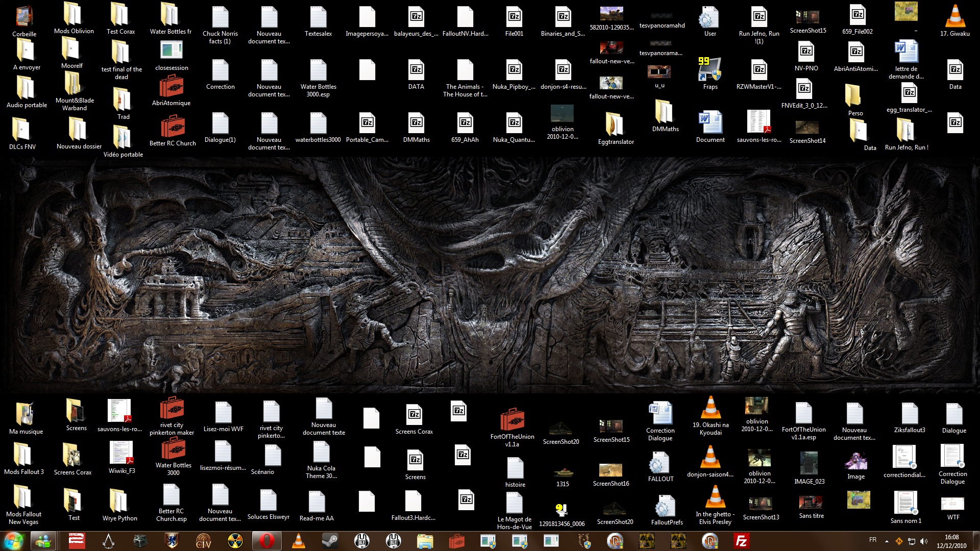Image resolution: width=980 pixels, height=551 pixels.
Task: Open Windows Live Messenger in the taskbar
Action: click(43, 541)
